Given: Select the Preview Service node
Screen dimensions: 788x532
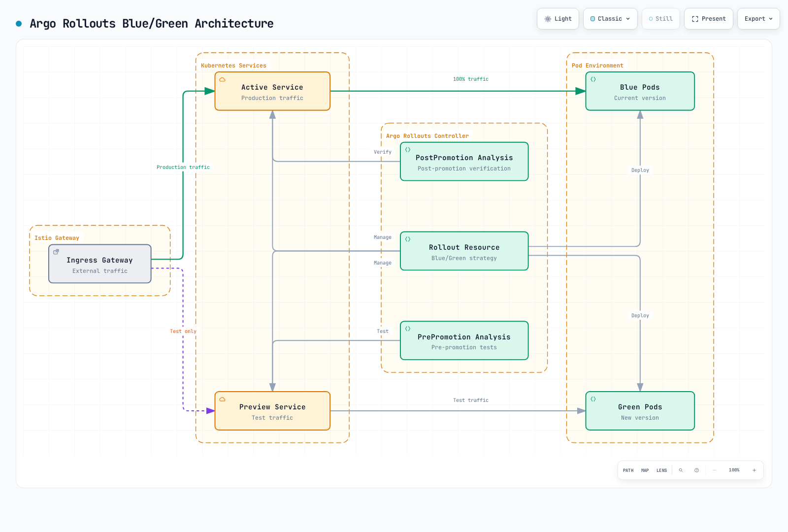Looking at the screenshot, I should click(x=272, y=411).
